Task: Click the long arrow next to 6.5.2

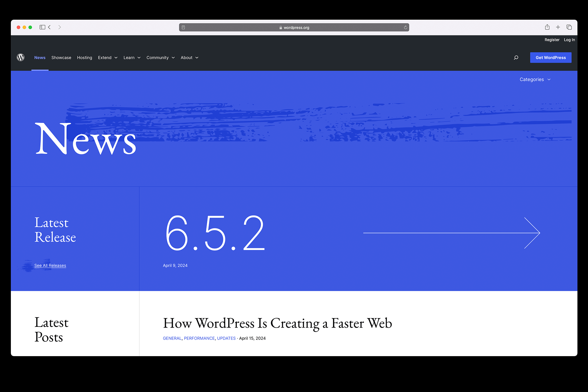Action: (x=452, y=233)
